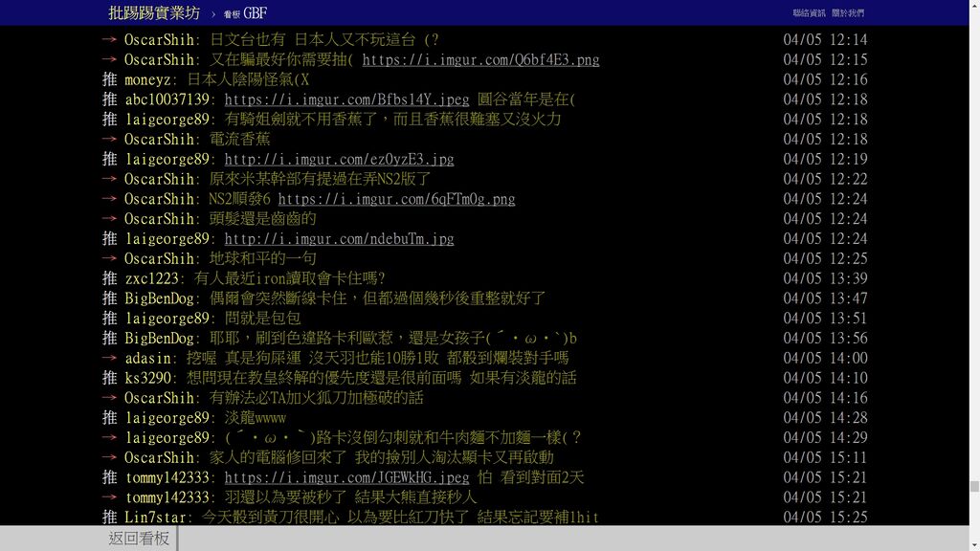
Task: Click username adasin in the comments
Action: [x=149, y=358]
